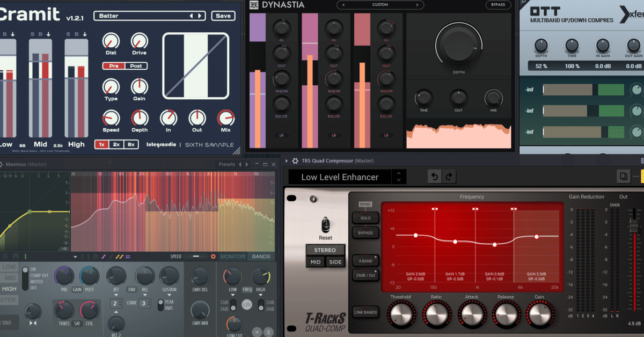Click the Dist knob in Cramit
The height and width of the screenshot is (337, 644).
click(111, 41)
